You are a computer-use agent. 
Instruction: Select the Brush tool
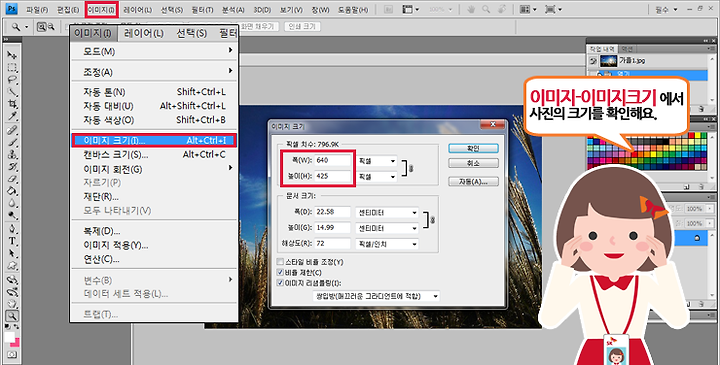(x=12, y=142)
